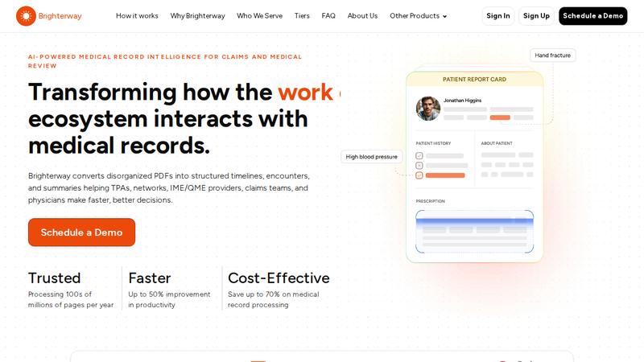The image size is (644, 362).
Task: Click the orange word "work" in headline
Action: coord(305,92)
